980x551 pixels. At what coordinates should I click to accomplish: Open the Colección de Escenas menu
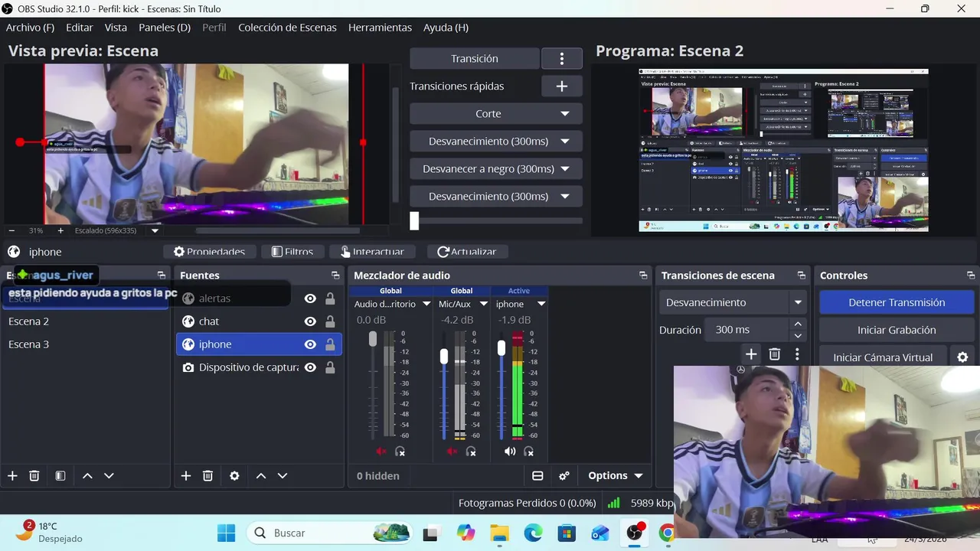[x=287, y=28]
